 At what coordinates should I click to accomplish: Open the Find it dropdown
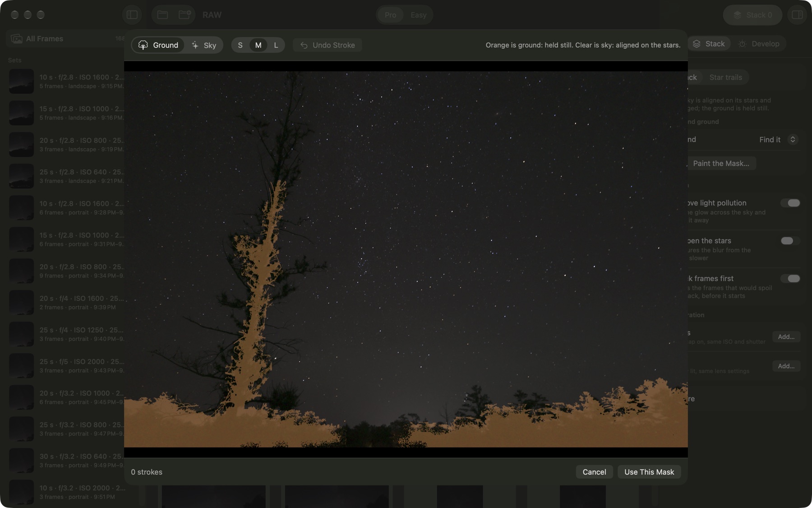click(x=778, y=140)
